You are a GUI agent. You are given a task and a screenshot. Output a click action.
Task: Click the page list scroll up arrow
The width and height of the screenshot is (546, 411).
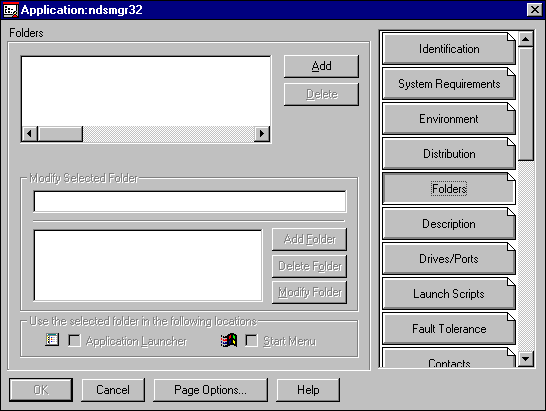[525, 39]
